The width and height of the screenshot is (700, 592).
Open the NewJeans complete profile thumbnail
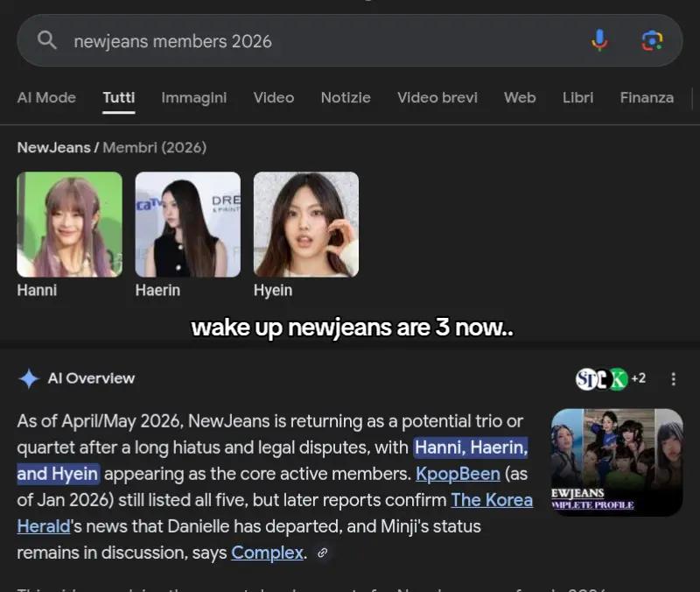[x=617, y=462]
